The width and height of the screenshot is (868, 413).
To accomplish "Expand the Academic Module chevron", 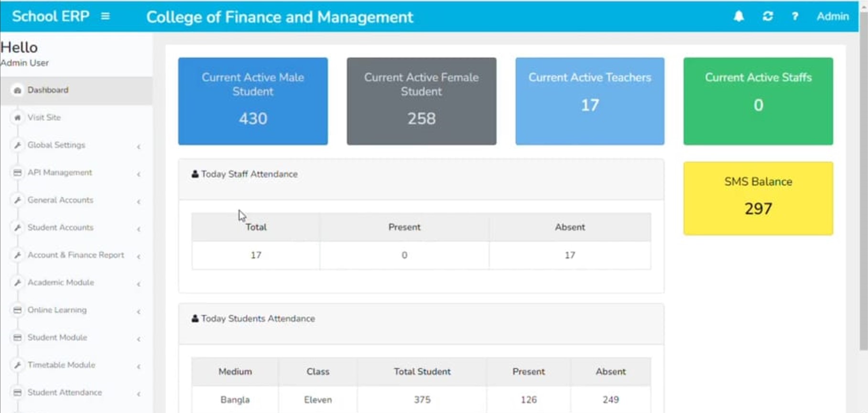I will coord(139,284).
